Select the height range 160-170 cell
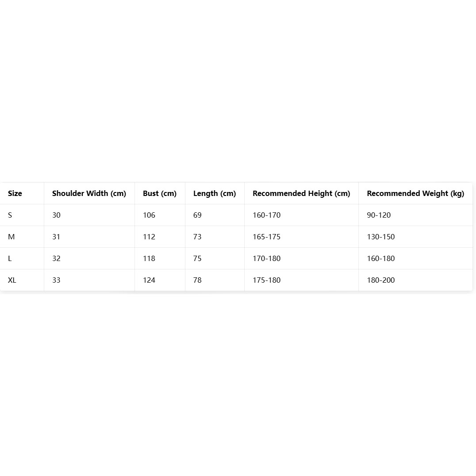Screen dimensions: 476x476 click(x=266, y=215)
